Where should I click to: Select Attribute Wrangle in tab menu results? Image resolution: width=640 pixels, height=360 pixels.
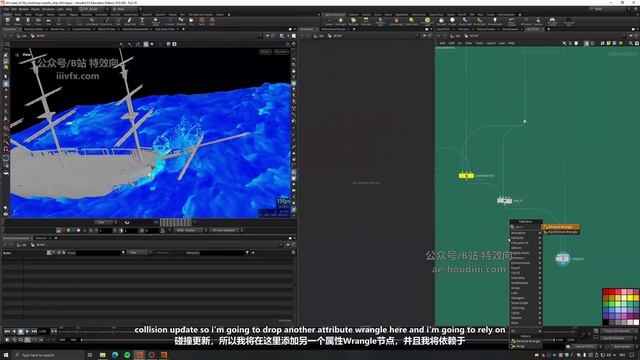coord(560,227)
